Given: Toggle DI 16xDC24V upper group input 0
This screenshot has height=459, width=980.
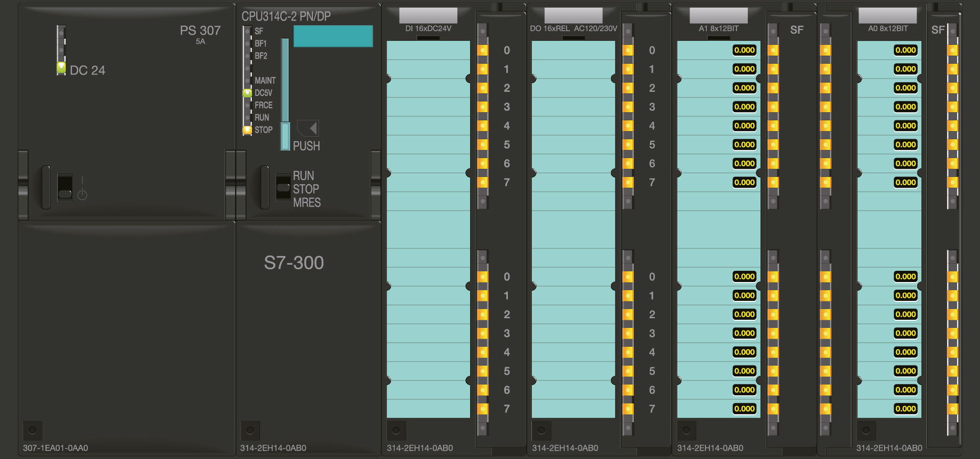Looking at the screenshot, I should [x=483, y=50].
